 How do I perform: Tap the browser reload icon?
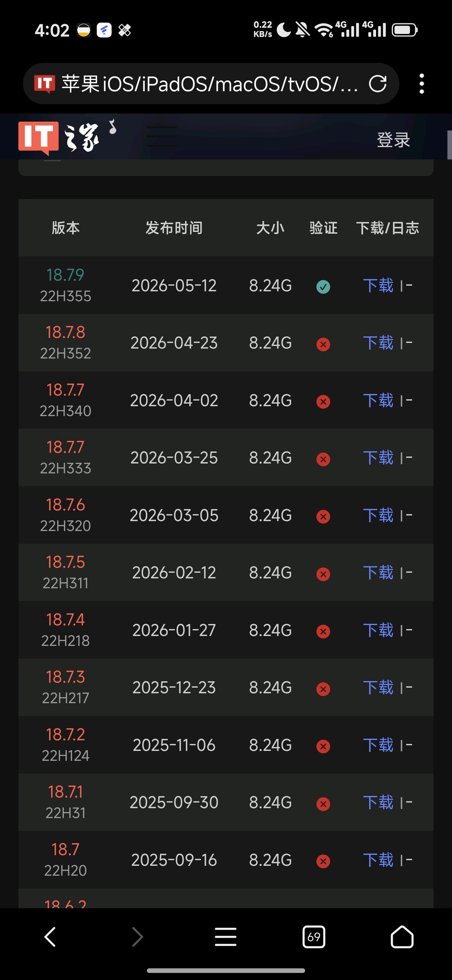pos(377,84)
